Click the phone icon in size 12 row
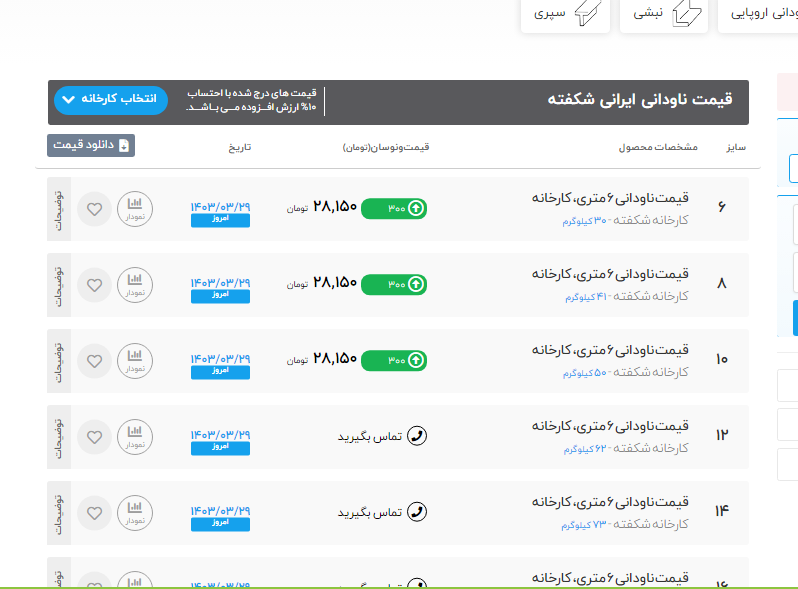The image size is (798, 589). [418, 436]
